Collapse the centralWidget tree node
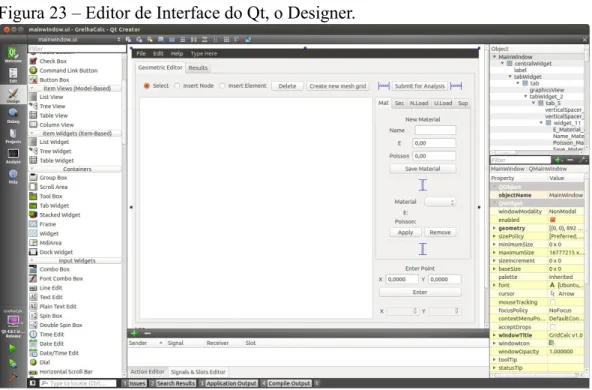Screen dimensions: 592x390 coord(503,63)
